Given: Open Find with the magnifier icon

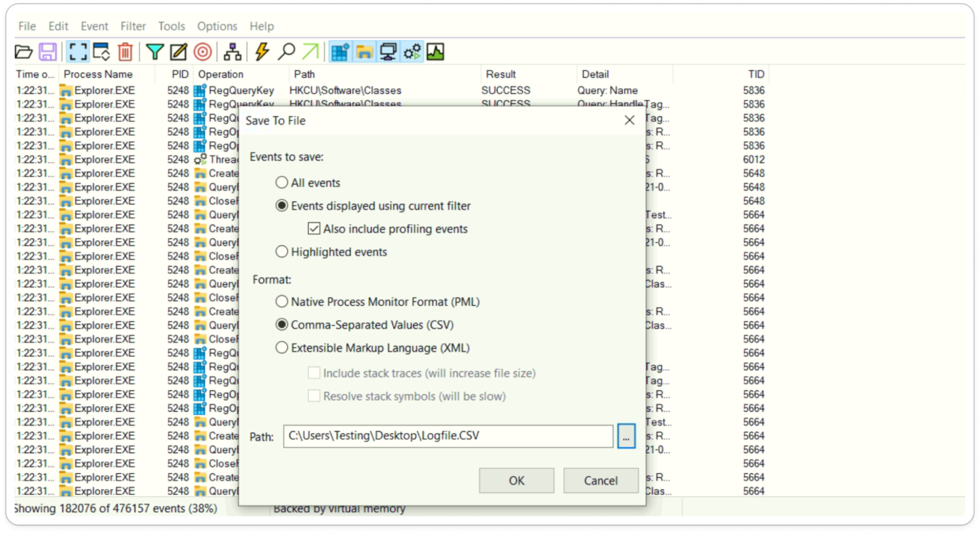Looking at the screenshot, I should tap(287, 51).
